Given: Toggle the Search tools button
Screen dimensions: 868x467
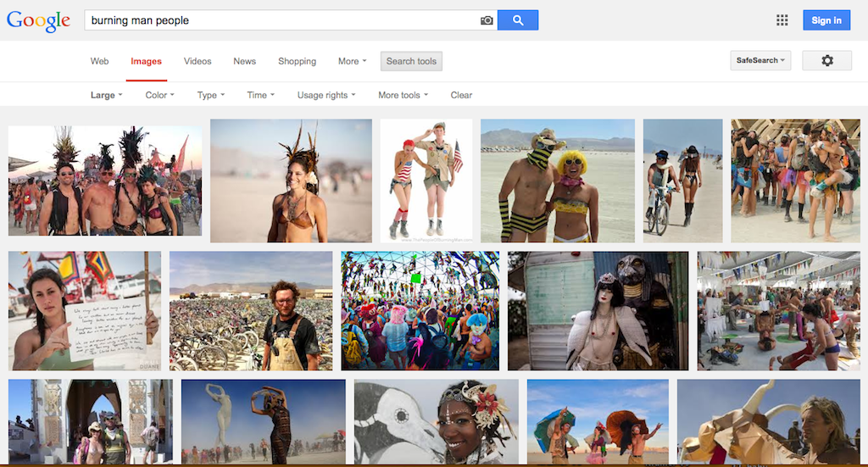Looking at the screenshot, I should pos(411,61).
